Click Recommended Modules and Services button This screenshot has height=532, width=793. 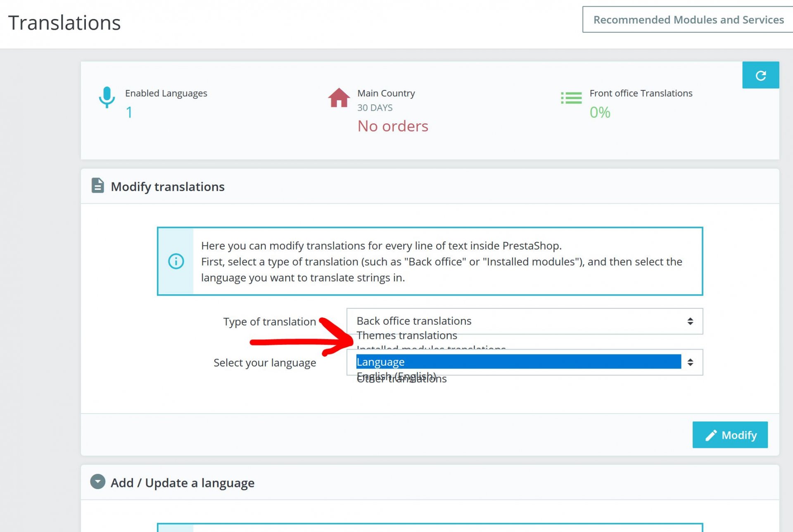click(x=688, y=20)
